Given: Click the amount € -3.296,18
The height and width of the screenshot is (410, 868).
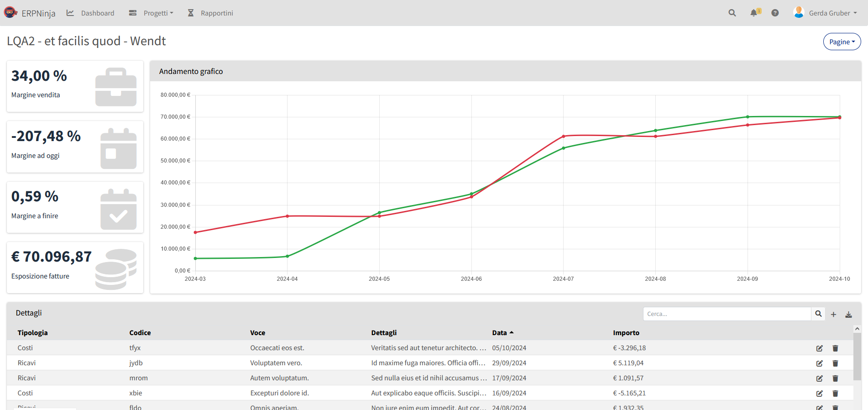Looking at the screenshot, I should click(629, 348).
